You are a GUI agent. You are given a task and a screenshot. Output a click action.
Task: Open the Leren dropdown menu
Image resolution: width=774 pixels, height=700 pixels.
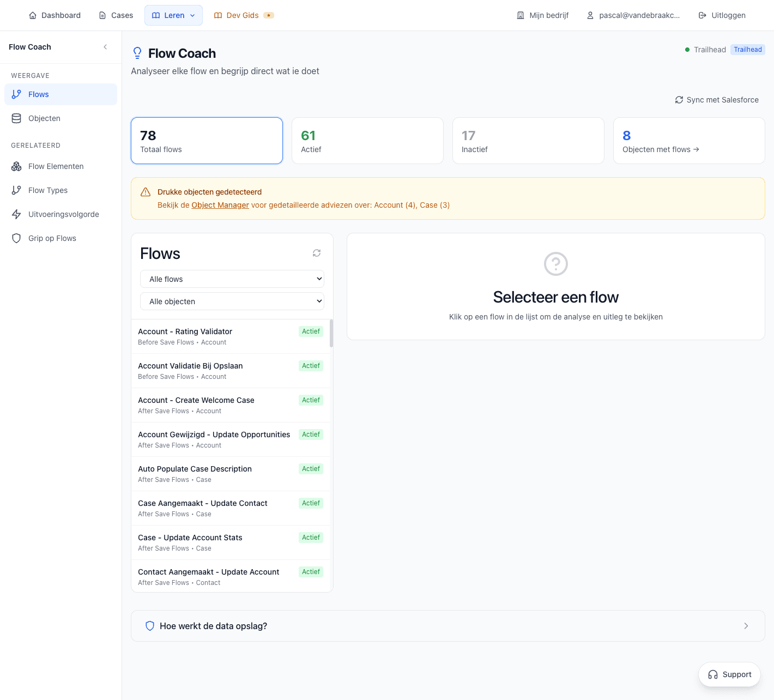173,15
